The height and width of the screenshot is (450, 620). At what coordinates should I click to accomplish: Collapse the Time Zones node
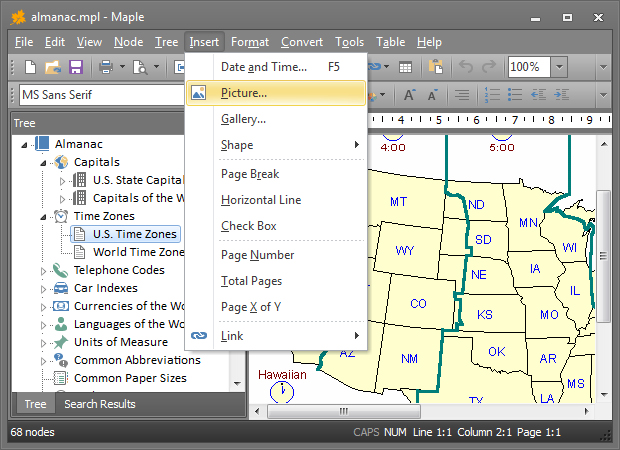[x=43, y=217]
